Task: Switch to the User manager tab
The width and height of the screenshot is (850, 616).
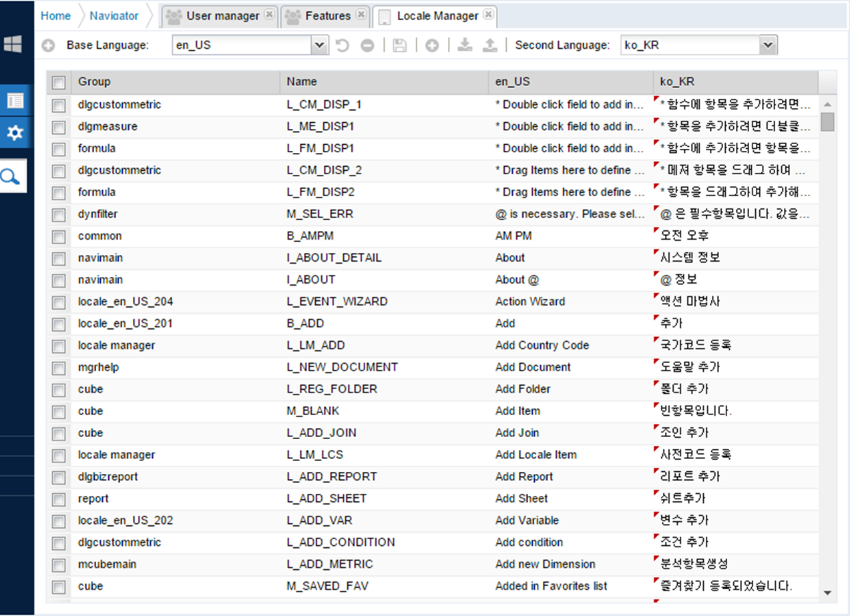Action: (x=222, y=16)
